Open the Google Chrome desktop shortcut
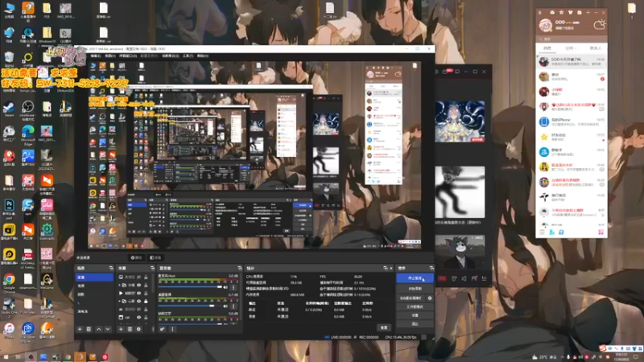The width and height of the screenshot is (644, 362). (x=9, y=282)
